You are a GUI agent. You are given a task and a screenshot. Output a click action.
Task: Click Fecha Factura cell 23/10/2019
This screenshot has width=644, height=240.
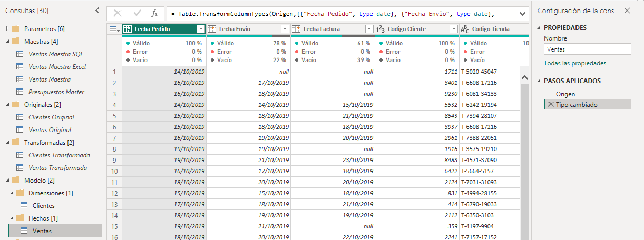[333, 160]
